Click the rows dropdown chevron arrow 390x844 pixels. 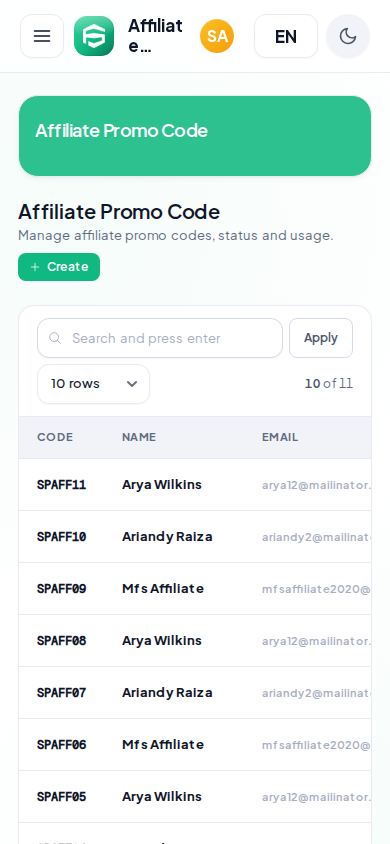coord(132,384)
